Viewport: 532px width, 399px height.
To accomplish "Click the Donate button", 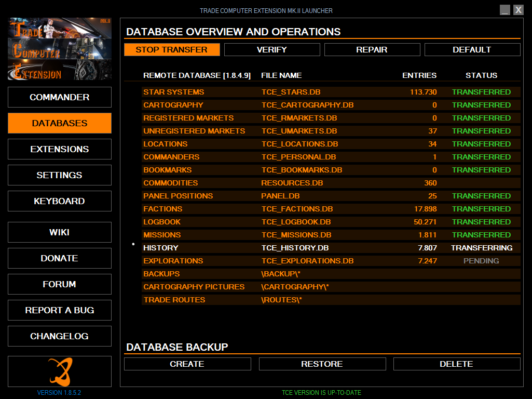I will click(60, 258).
